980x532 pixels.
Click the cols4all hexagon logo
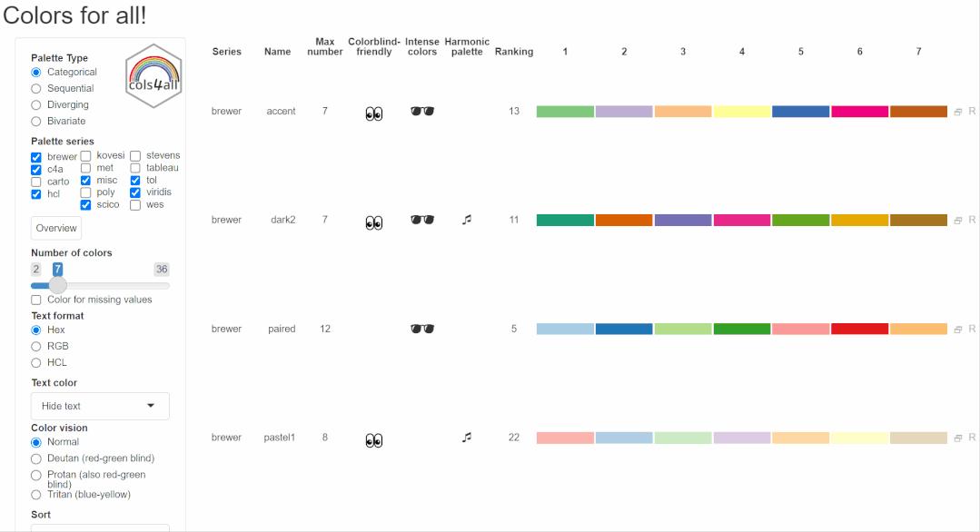point(154,76)
